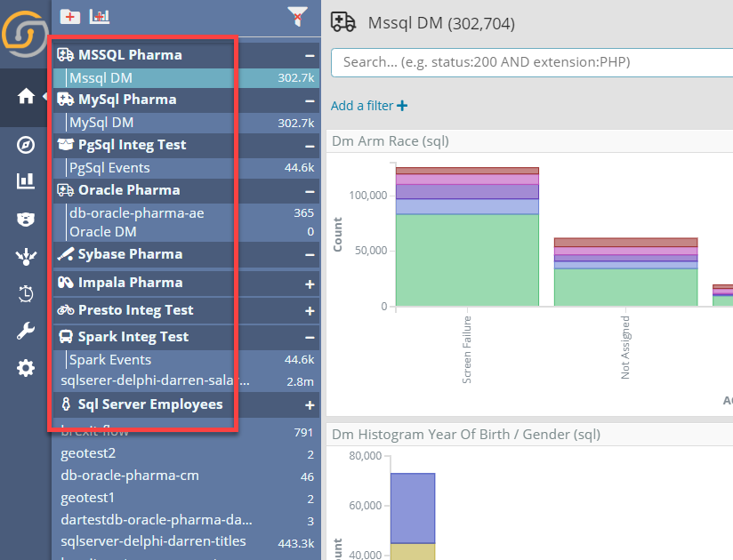Image resolution: width=733 pixels, height=560 pixels.
Task: Click the penguin icon beside Sql Server Employees
Action: tap(66, 404)
